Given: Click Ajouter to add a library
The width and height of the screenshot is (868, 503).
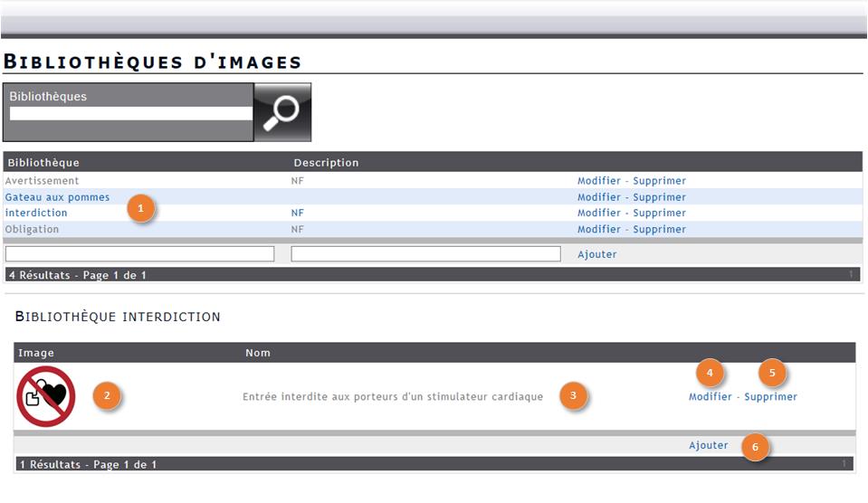Looking at the screenshot, I should click(x=597, y=255).
